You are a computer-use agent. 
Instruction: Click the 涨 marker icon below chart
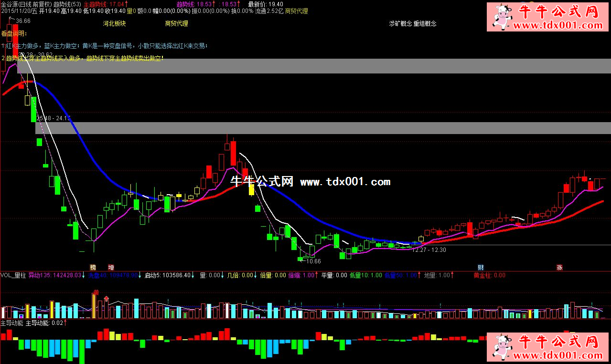[x=559, y=267]
